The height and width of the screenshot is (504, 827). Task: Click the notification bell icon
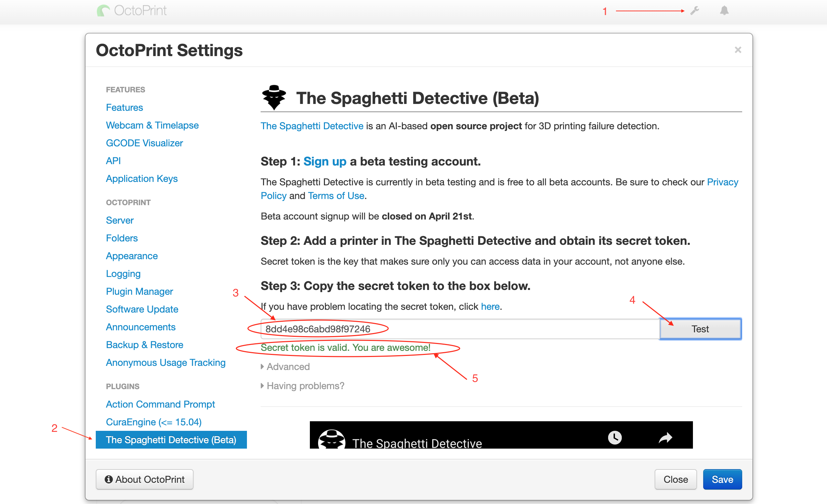click(x=724, y=11)
